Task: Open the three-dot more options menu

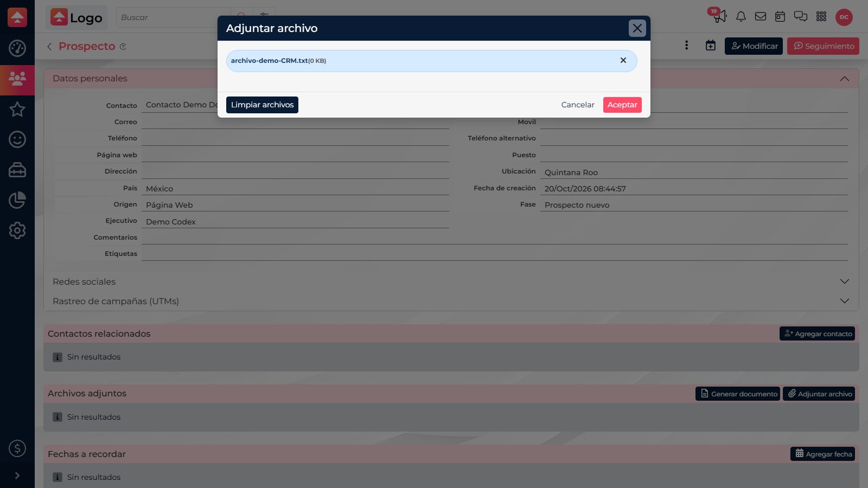Action: pos(687,46)
